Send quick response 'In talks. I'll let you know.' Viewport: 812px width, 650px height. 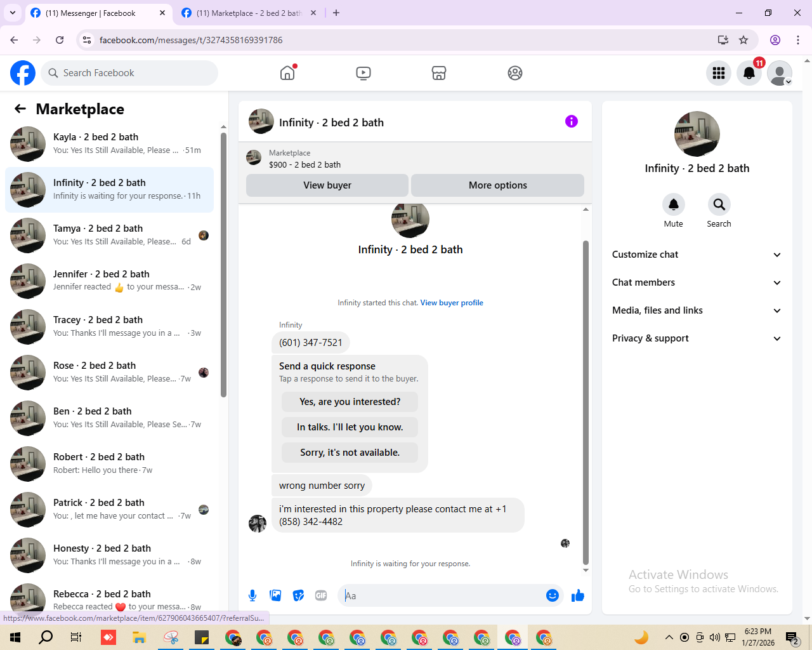[350, 427]
